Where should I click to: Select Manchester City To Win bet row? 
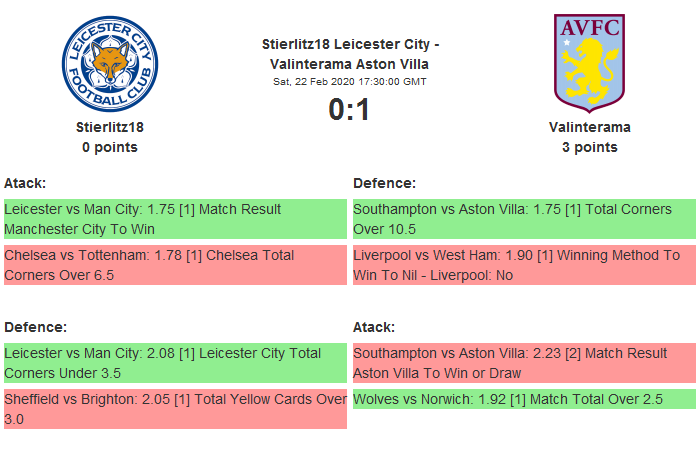click(x=175, y=219)
